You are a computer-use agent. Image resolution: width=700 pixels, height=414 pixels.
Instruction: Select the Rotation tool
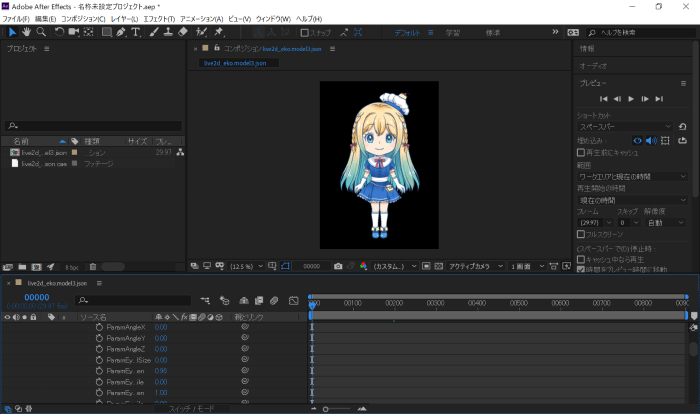[59, 32]
